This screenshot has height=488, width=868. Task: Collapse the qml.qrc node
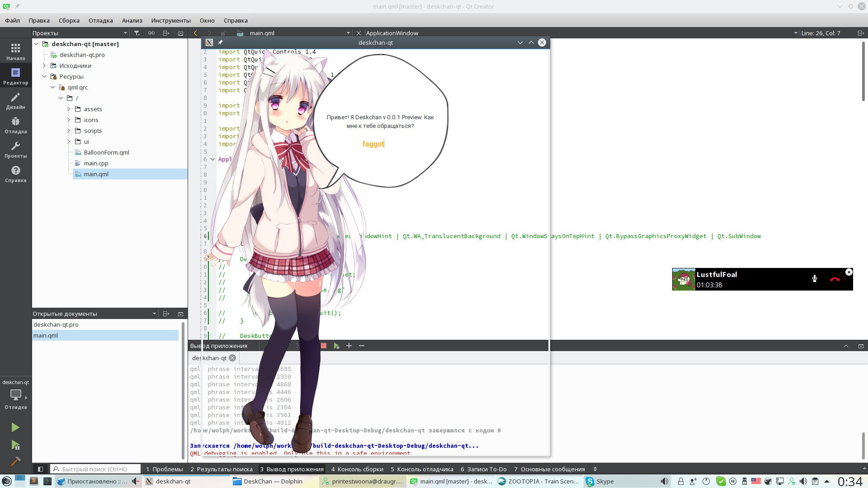52,87
